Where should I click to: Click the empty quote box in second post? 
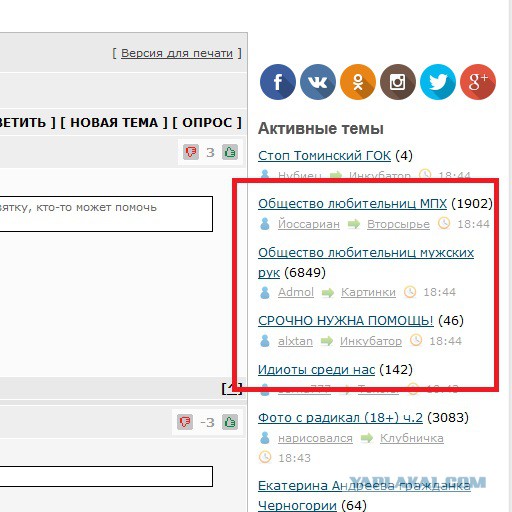click(x=106, y=476)
